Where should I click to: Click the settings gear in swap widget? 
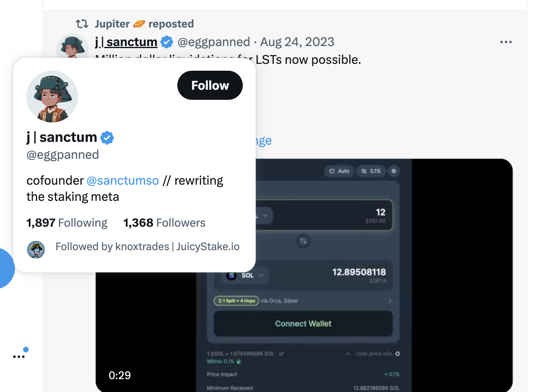(x=393, y=171)
